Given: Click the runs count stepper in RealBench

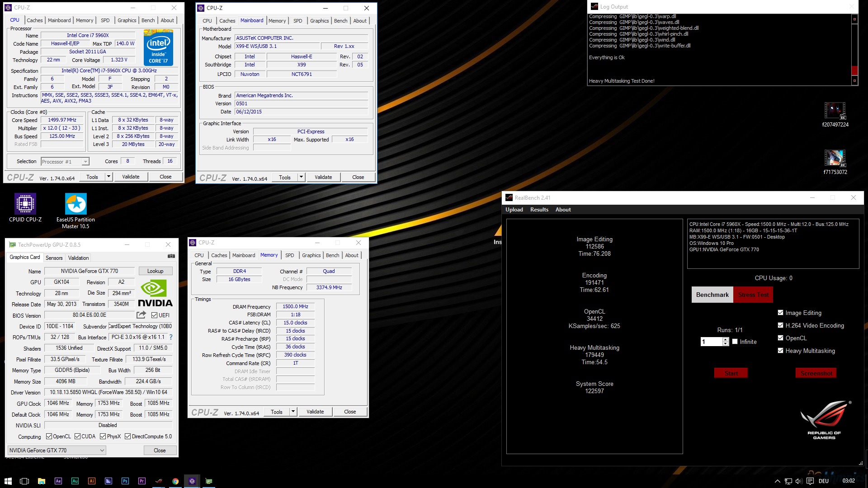Looking at the screenshot, I should coord(726,342).
